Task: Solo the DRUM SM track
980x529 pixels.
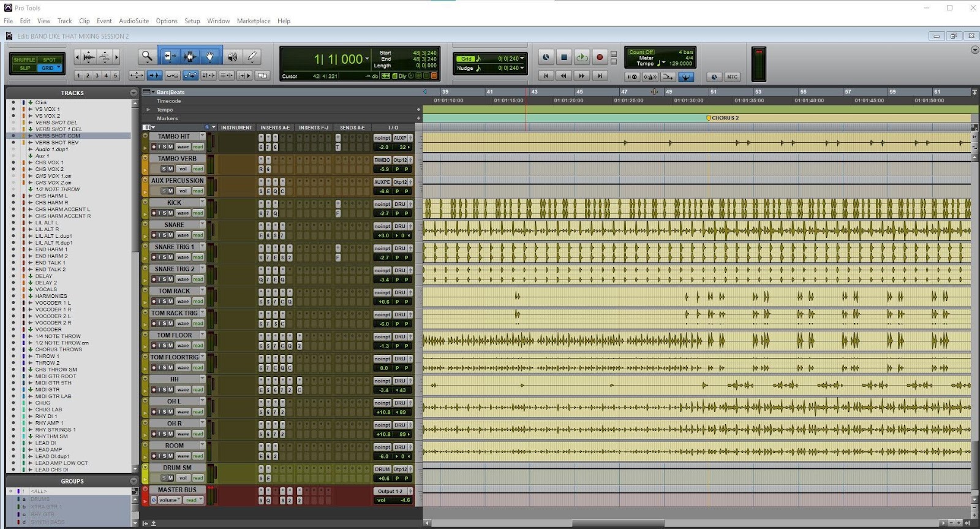Action: pyautogui.click(x=164, y=478)
